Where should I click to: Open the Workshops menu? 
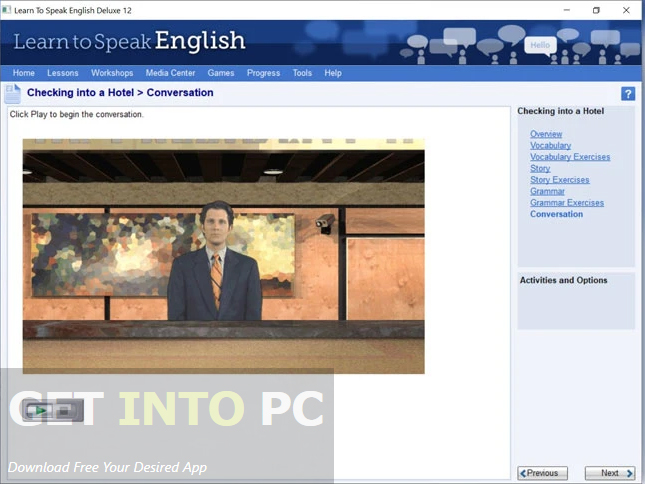click(112, 73)
